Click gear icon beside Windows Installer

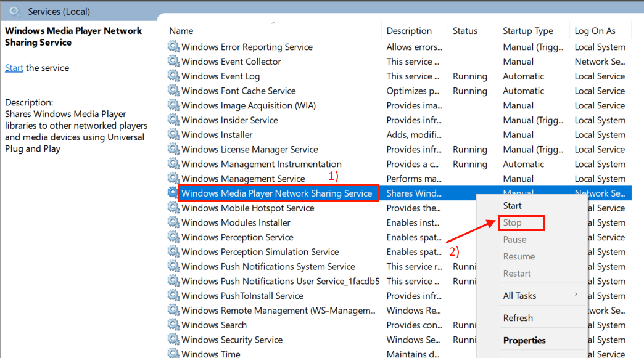click(x=174, y=134)
